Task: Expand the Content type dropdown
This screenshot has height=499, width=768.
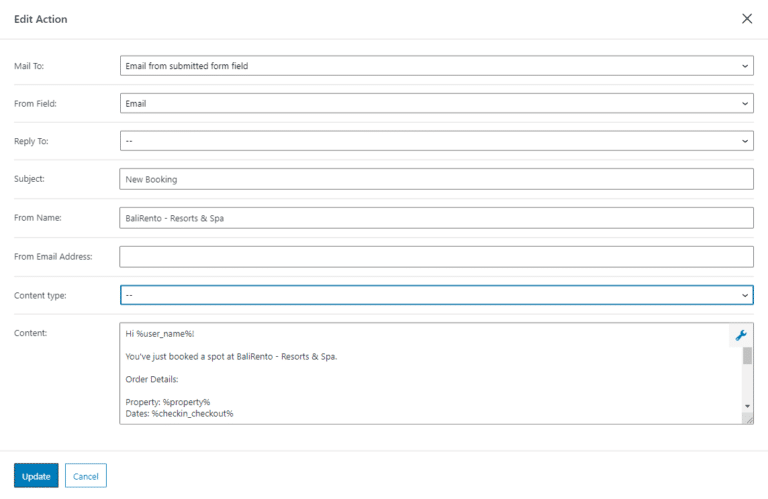Action: (x=436, y=295)
